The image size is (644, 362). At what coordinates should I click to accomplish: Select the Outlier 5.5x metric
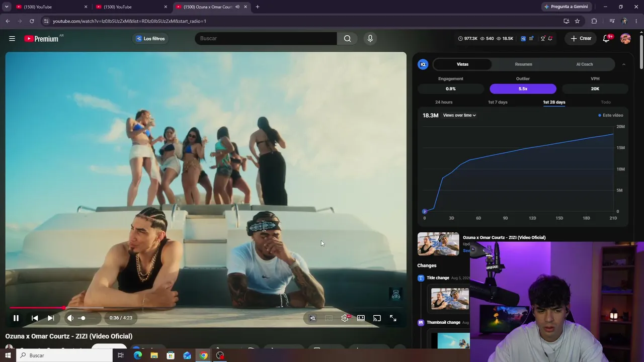(x=523, y=89)
